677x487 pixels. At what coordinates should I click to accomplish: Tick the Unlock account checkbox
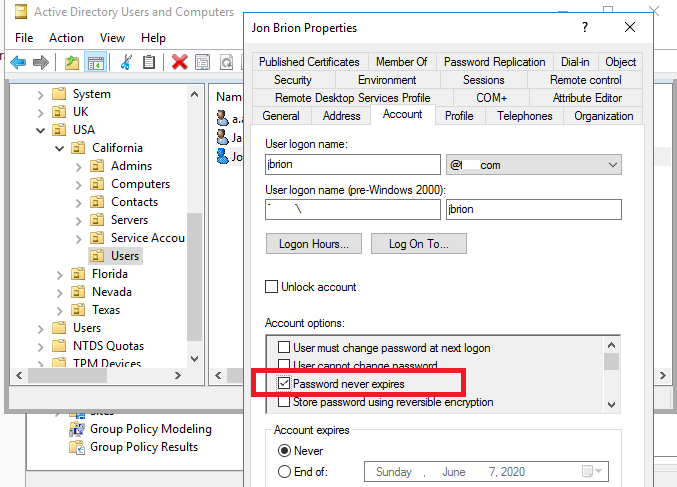click(271, 287)
